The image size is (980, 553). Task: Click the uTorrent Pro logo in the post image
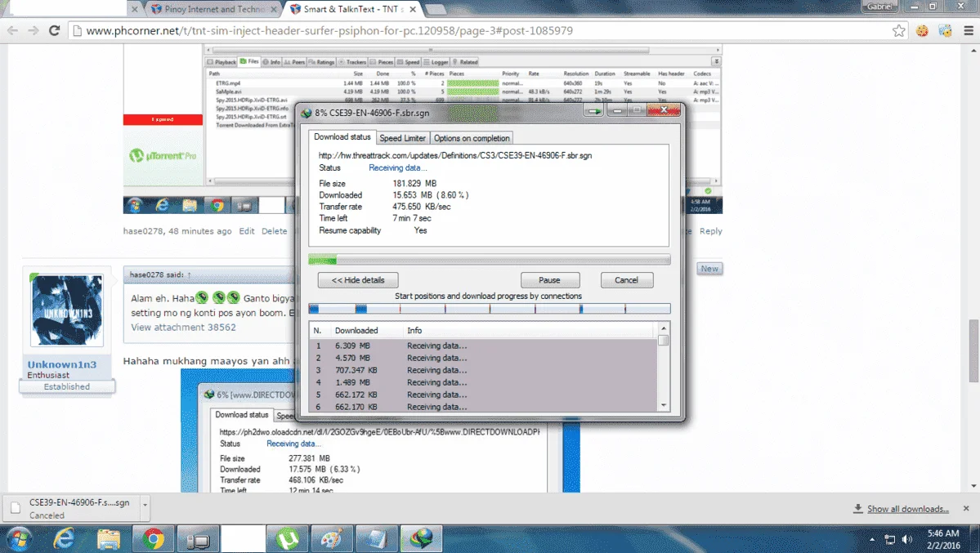[x=163, y=155]
